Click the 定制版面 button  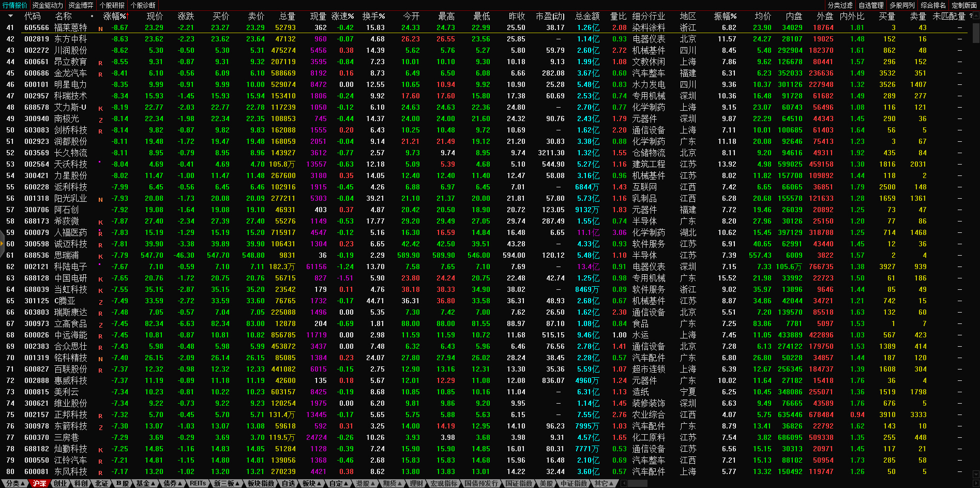tap(964, 5)
